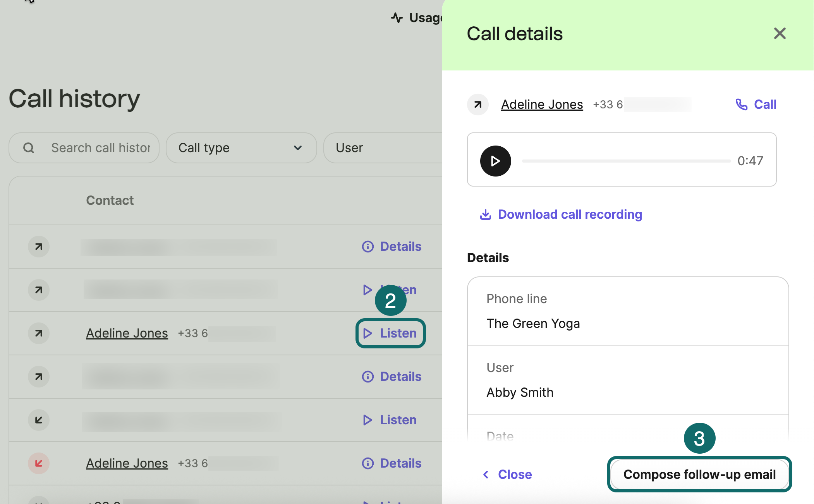The height and width of the screenshot is (504, 814).
Task: Close the Call details panel
Action: pyautogui.click(x=780, y=34)
